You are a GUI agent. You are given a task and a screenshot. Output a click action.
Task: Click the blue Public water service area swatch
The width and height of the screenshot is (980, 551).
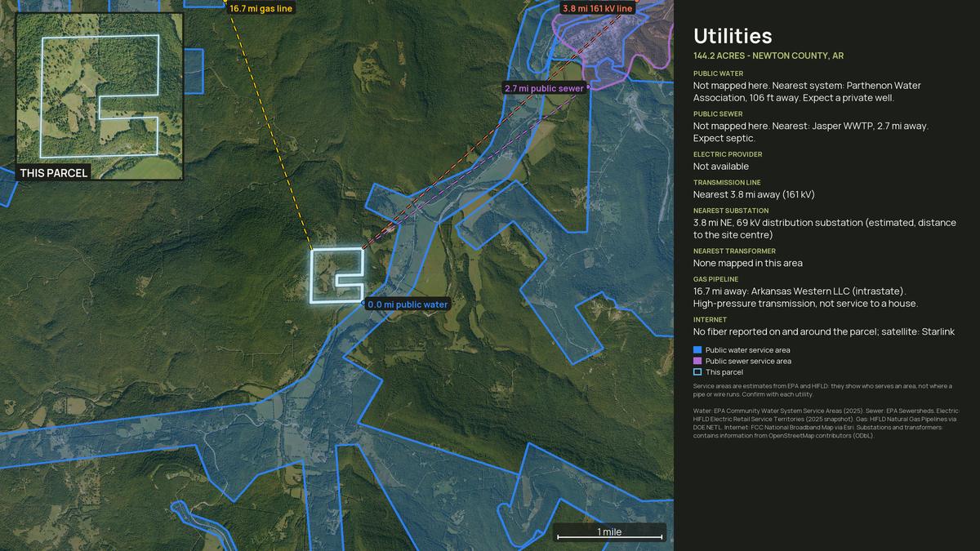pos(697,349)
